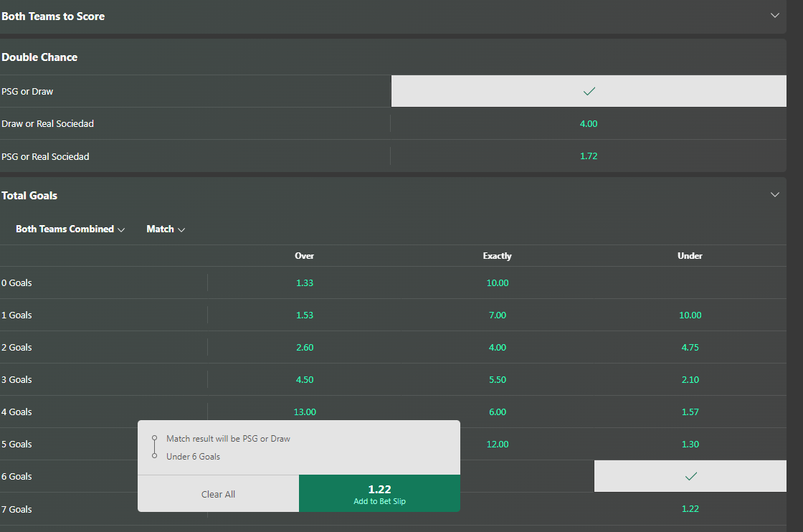This screenshot has width=803, height=532.
Task: Choose Under 7 Goals at 1.22
Action: pyautogui.click(x=690, y=509)
